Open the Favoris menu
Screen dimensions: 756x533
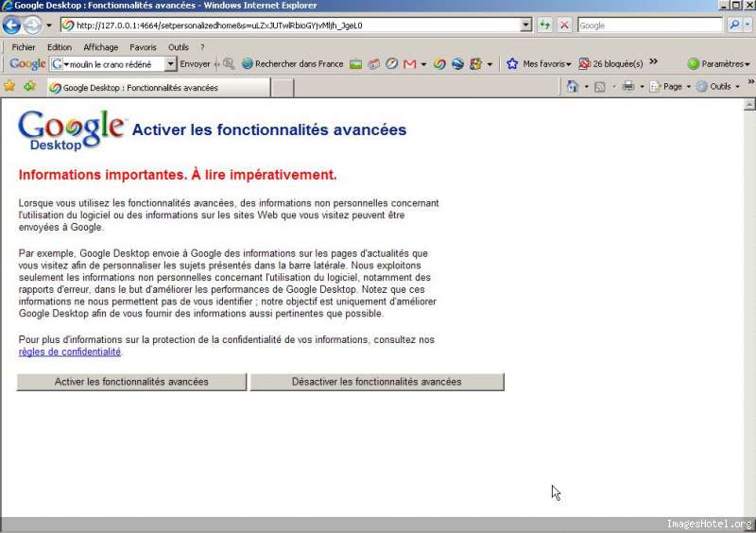(143, 47)
